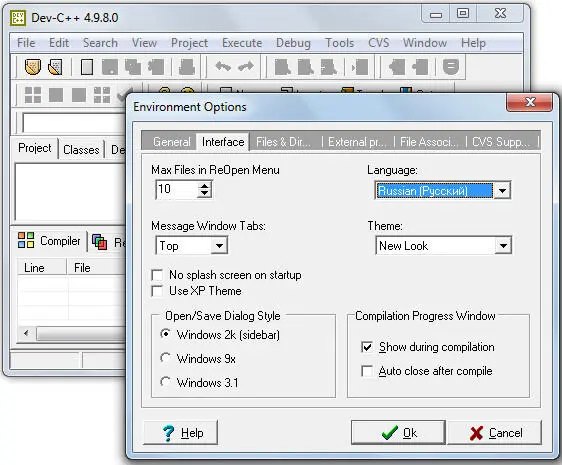Close the Environment Options dialog

point(529,103)
